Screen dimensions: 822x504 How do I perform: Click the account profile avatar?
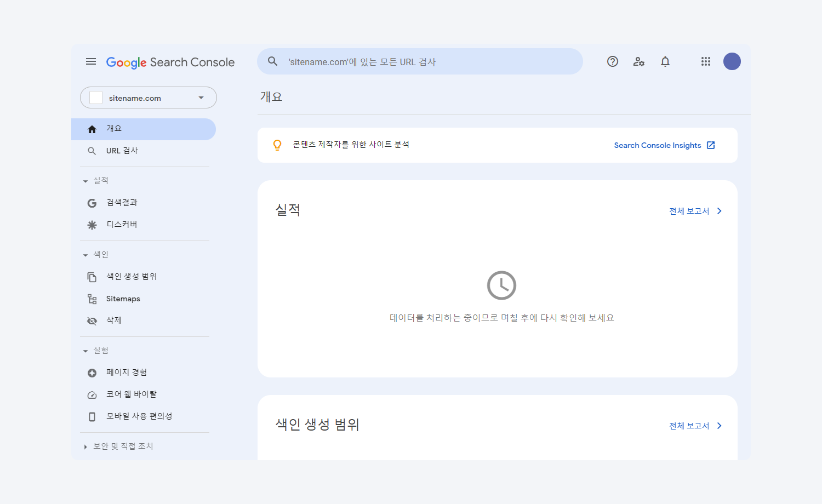732,62
